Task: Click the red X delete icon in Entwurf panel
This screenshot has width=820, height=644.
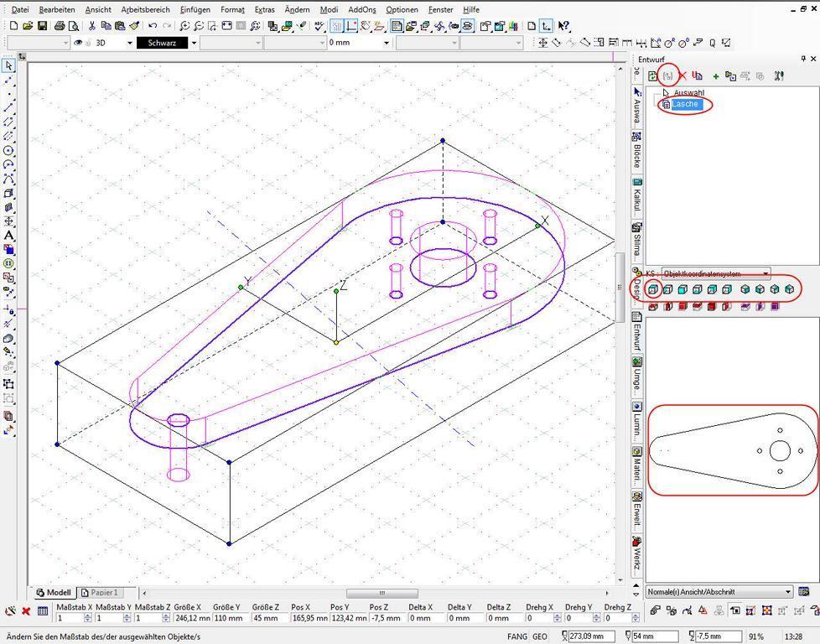Action: pos(682,76)
